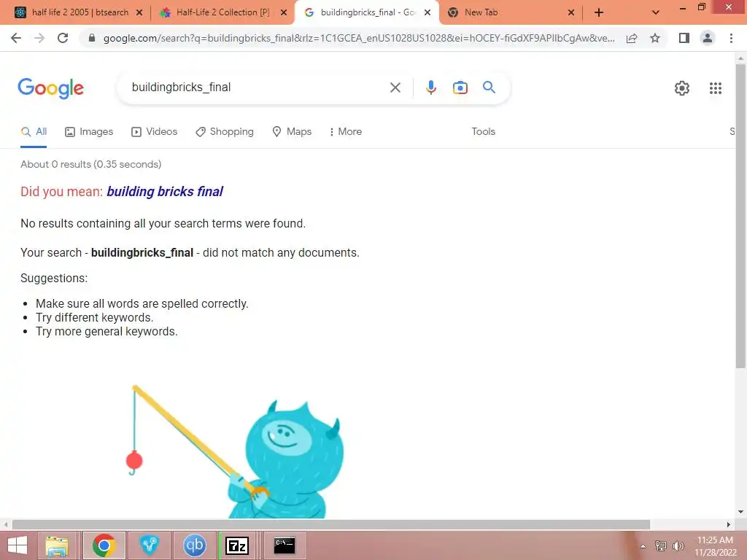This screenshot has width=747, height=560.
Task: Bookmark this page with the star
Action: (655, 38)
